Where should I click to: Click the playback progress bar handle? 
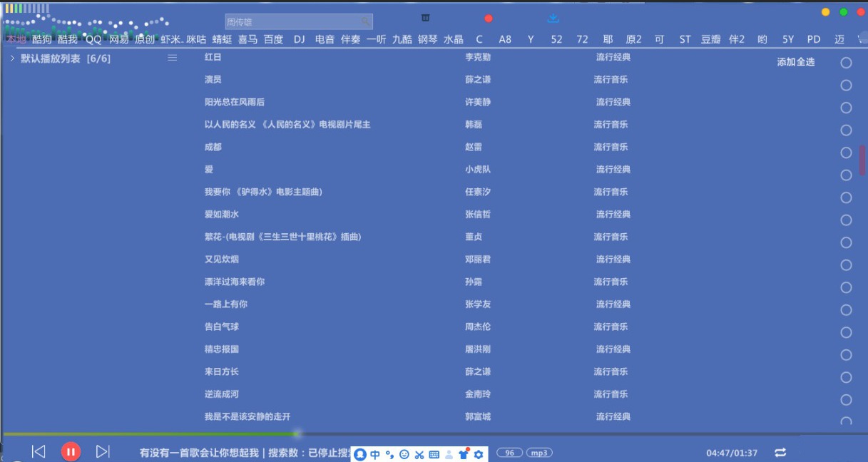[297, 433]
